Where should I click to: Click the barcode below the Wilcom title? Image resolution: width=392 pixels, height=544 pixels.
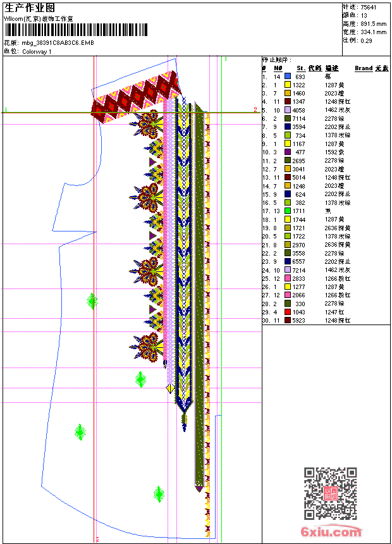point(76,29)
